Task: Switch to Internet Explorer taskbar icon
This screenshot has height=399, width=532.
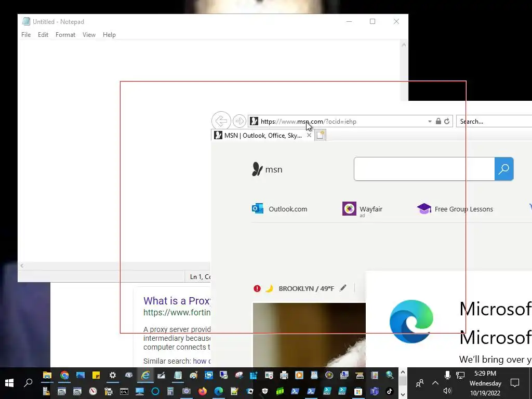Action: coord(145,375)
